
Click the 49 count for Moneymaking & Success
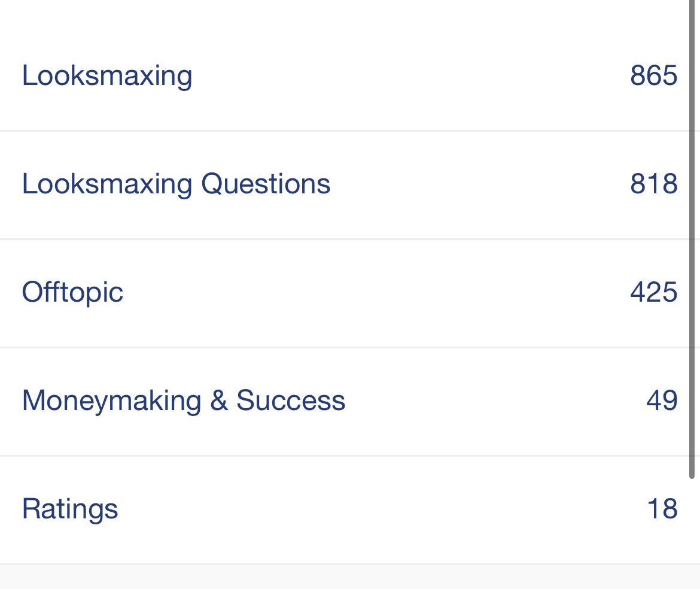662,400
